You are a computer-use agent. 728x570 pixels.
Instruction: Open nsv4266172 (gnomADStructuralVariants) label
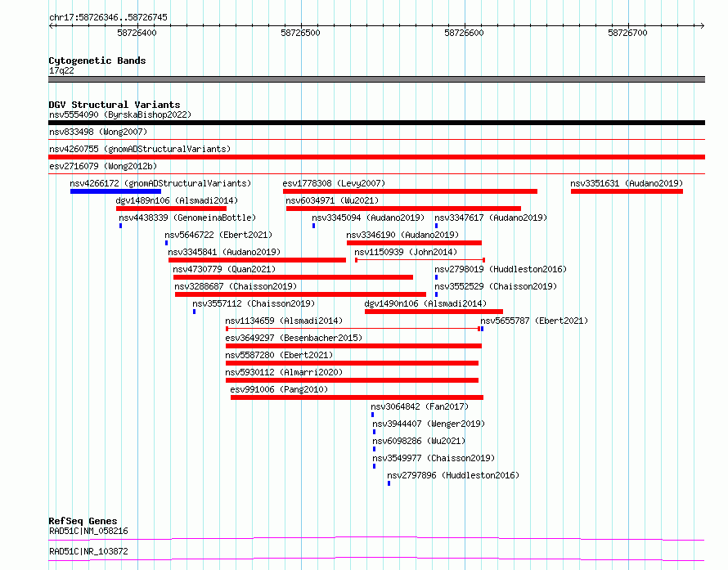[x=160, y=183]
